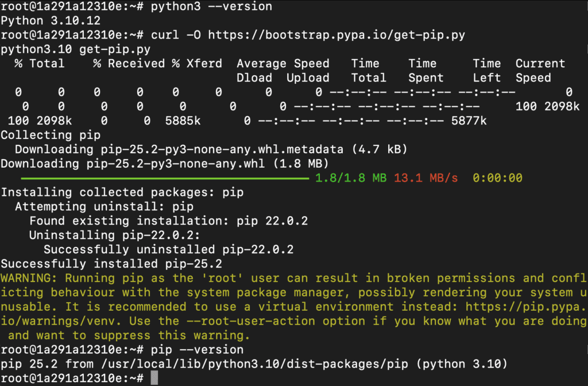Click the 'Collecting pip' line

[x=51, y=135]
